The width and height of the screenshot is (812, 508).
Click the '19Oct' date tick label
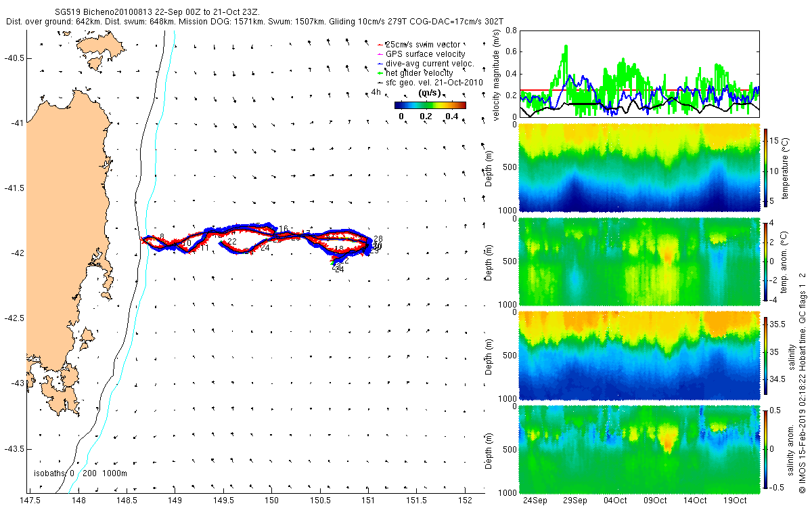735,501
